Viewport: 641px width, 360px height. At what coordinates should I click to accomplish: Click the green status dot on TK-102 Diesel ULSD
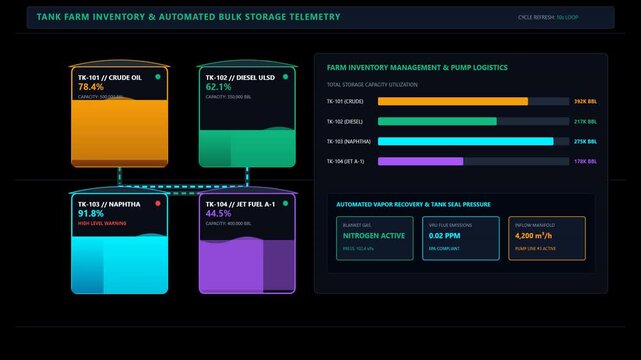click(x=285, y=77)
